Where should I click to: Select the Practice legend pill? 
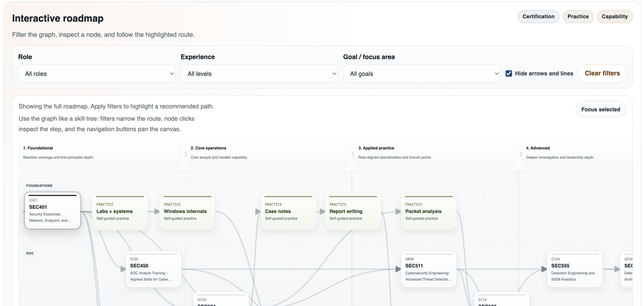click(578, 17)
